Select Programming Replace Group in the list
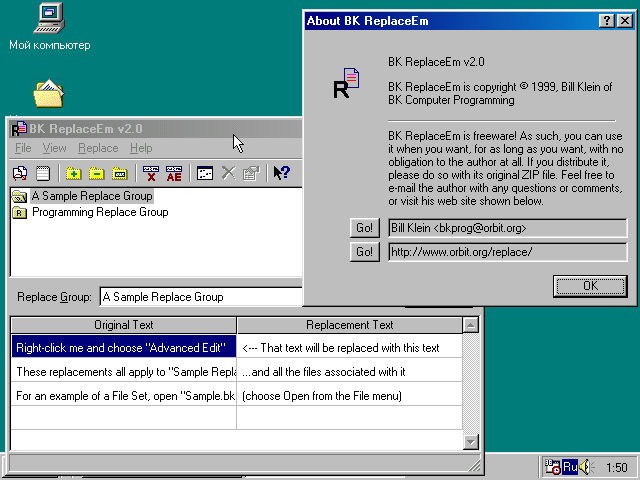This screenshot has height=480, width=640. [99, 212]
